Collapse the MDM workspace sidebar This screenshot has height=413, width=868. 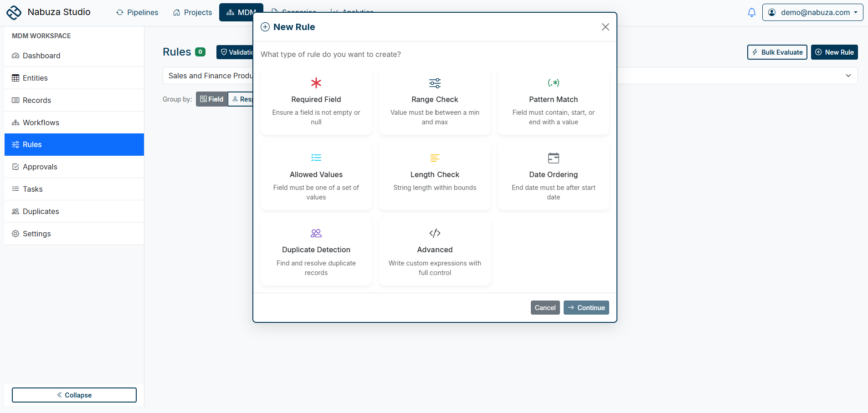pyautogui.click(x=74, y=395)
